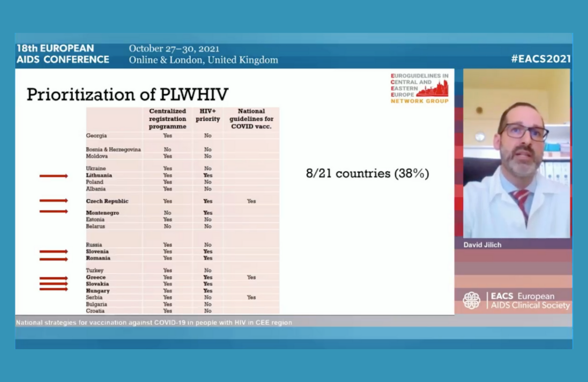Click the Prioritization of PLWHIV slide title
The image size is (588, 382).
pos(127,94)
